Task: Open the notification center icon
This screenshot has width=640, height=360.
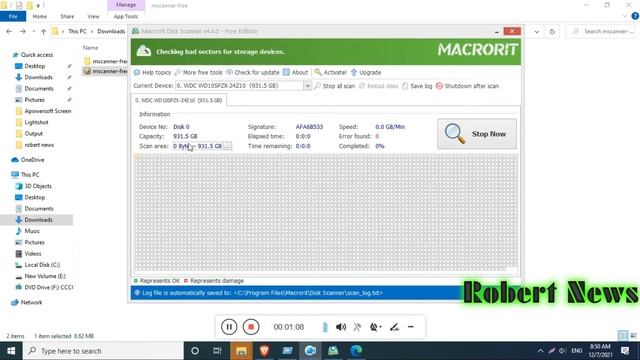Action: [625, 351]
